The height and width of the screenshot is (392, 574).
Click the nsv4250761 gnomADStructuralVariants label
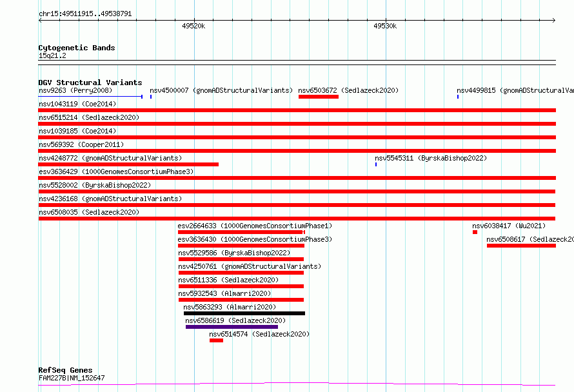pos(250,266)
